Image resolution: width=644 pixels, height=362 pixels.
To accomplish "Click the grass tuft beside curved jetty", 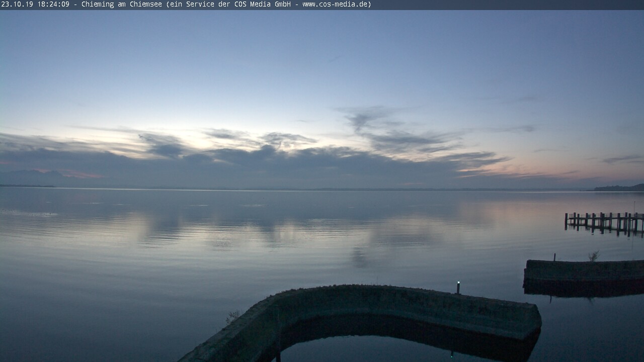I will [x=232, y=316].
